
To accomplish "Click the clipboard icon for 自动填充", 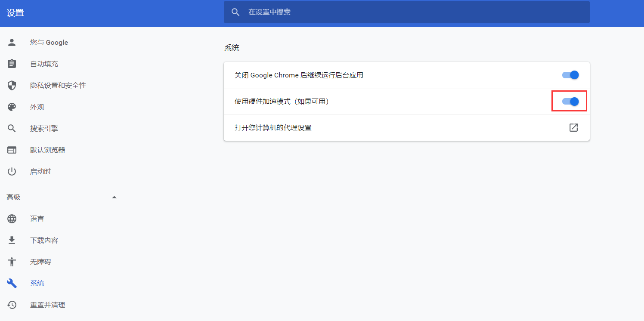I will coord(12,64).
